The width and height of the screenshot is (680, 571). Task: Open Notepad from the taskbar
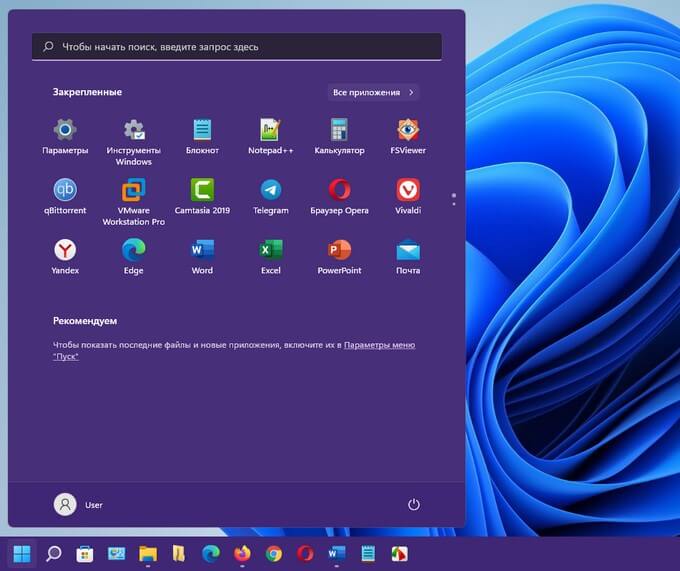click(368, 554)
